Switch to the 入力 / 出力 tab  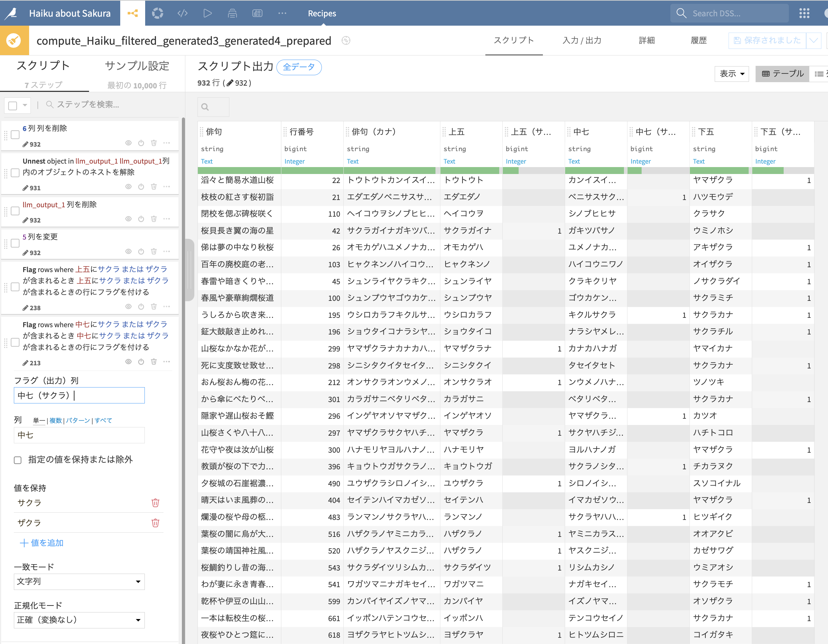[x=582, y=40]
